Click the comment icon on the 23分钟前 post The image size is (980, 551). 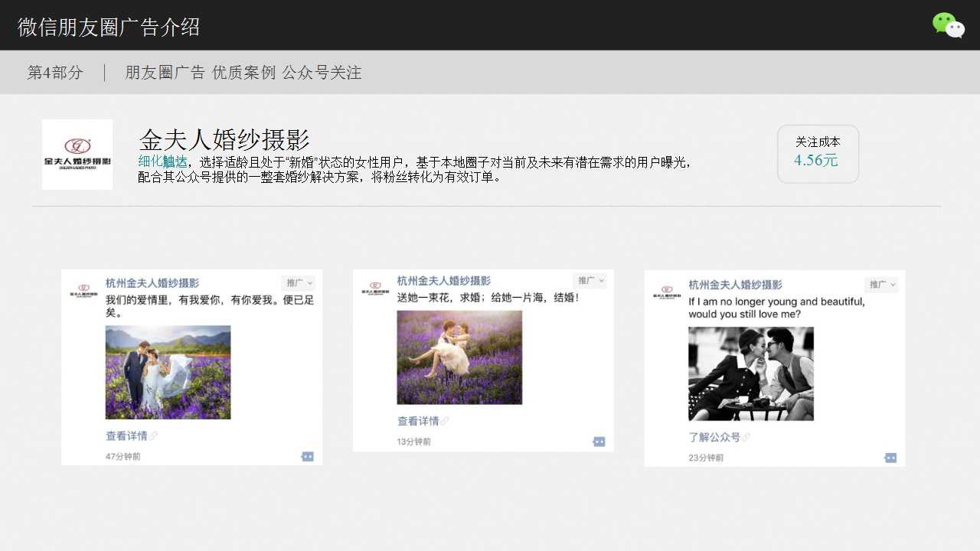point(890,458)
